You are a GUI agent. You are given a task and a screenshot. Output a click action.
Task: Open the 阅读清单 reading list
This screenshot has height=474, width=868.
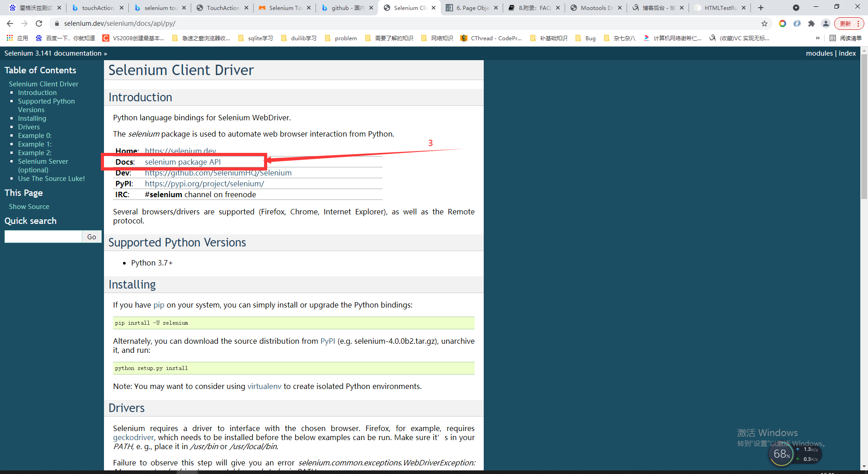coord(846,38)
